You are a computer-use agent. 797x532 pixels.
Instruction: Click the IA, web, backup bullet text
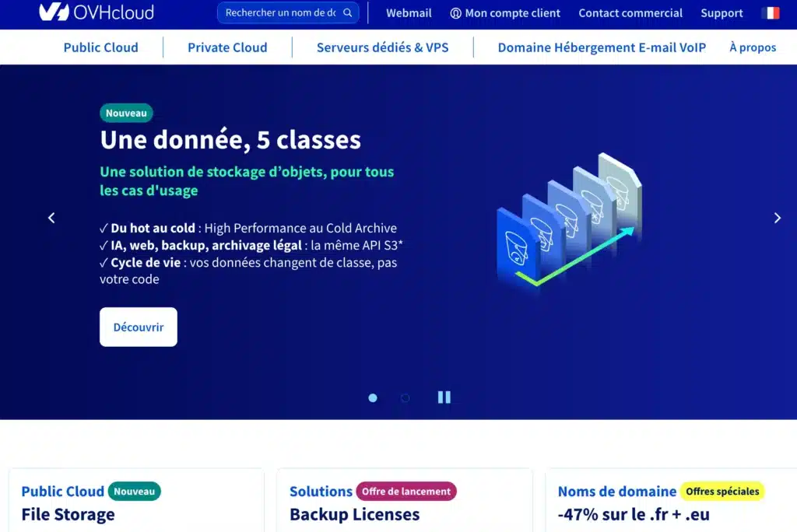[251, 246]
